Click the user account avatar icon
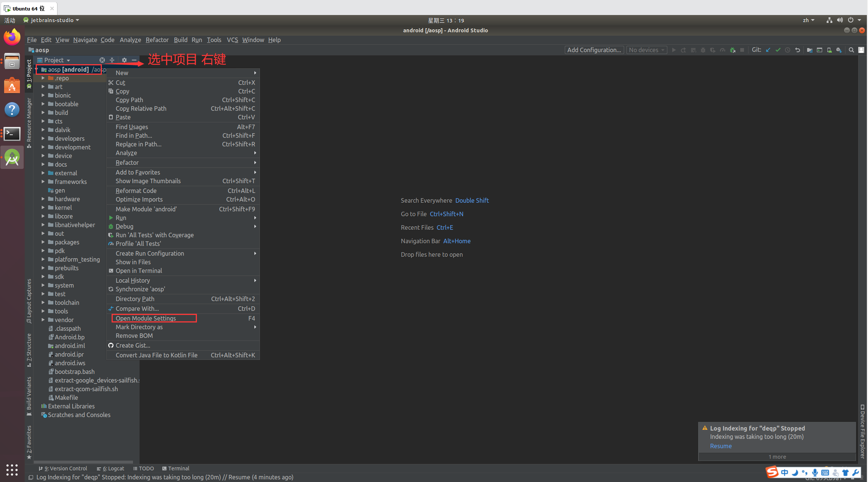Viewport: 868px width, 482px height. pos(862,50)
